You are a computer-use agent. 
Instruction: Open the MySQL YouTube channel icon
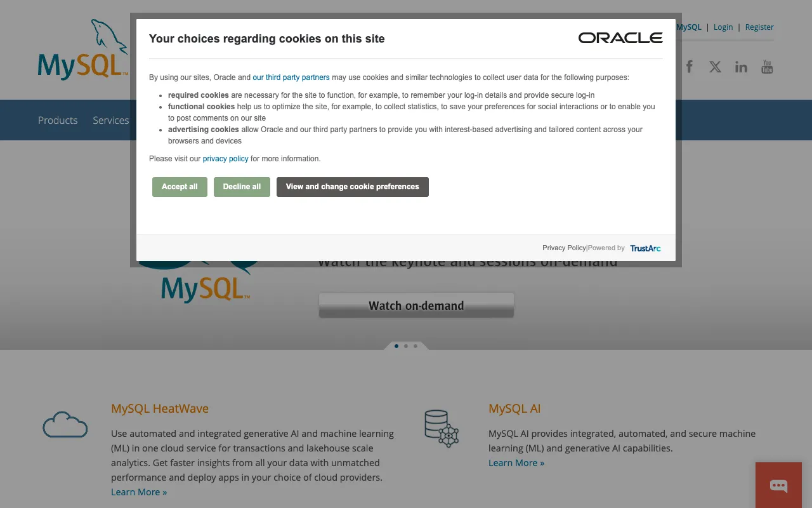pyautogui.click(x=767, y=66)
